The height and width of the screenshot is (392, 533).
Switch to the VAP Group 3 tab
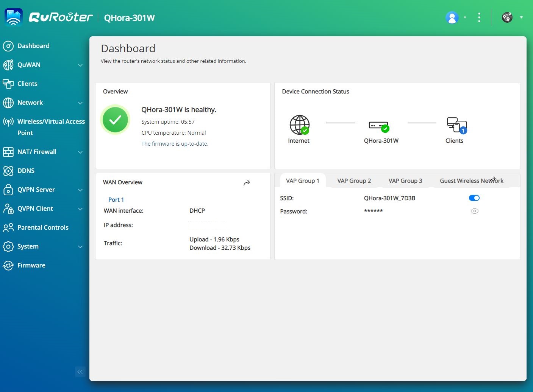[x=405, y=181]
